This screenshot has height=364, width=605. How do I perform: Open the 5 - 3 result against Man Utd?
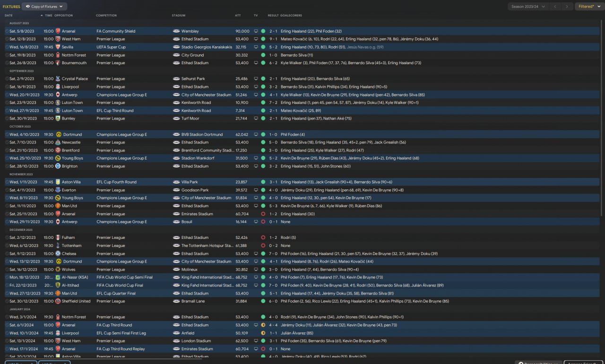274,206
